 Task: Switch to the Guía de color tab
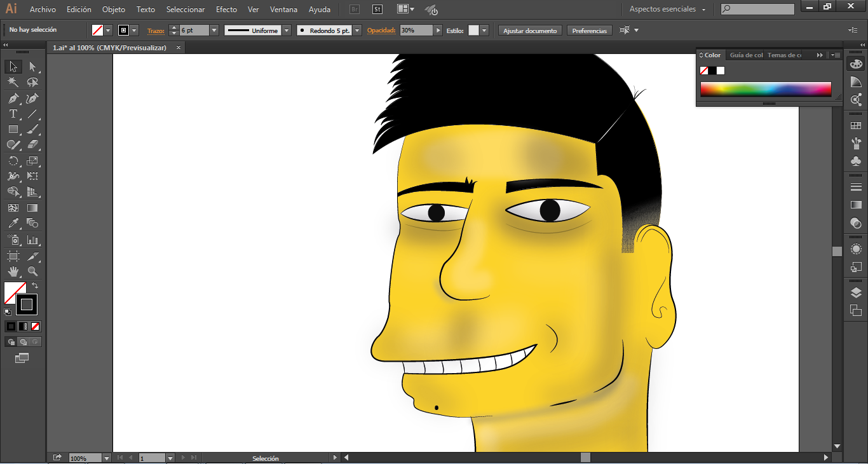[x=746, y=55]
